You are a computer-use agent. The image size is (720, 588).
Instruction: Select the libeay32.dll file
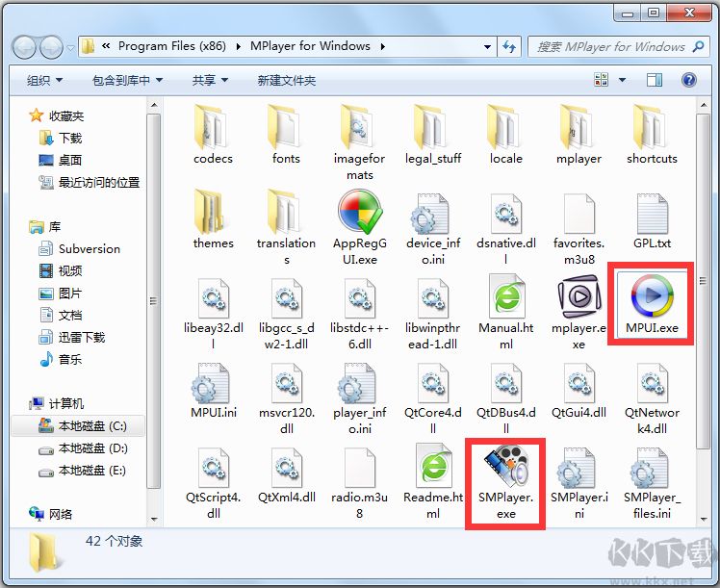click(x=213, y=312)
